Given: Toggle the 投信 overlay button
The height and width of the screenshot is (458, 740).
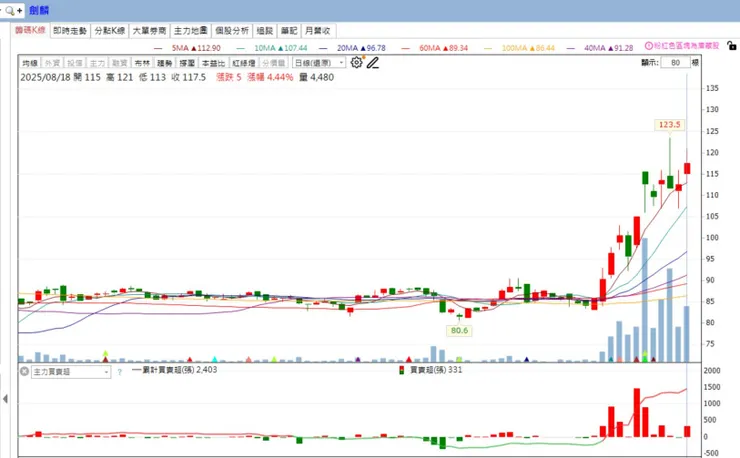Looking at the screenshot, I should 75,63.
